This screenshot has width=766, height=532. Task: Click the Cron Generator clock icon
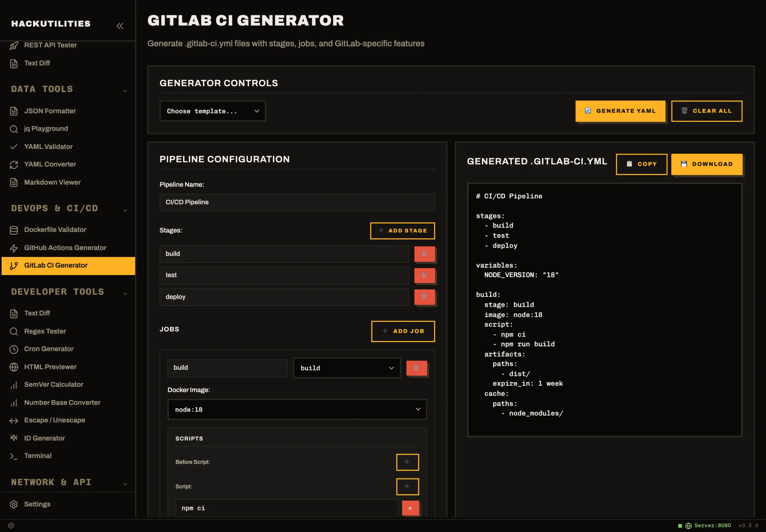click(x=14, y=349)
